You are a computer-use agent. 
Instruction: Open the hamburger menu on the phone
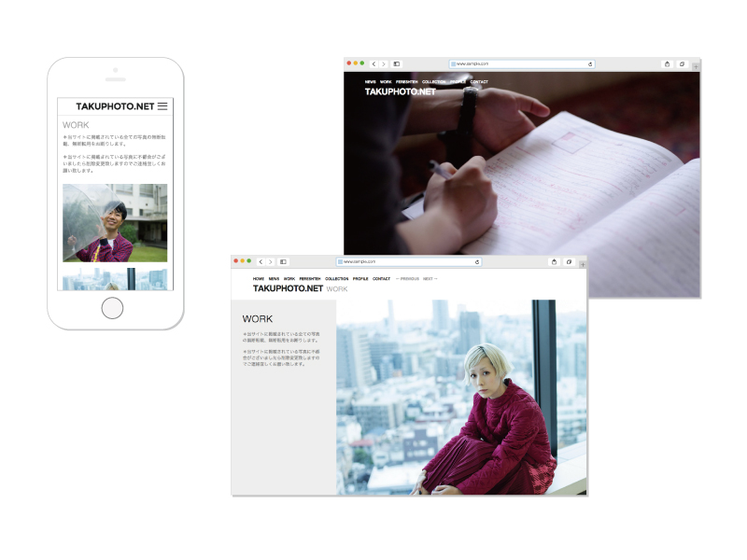pyautogui.click(x=162, y=106)
